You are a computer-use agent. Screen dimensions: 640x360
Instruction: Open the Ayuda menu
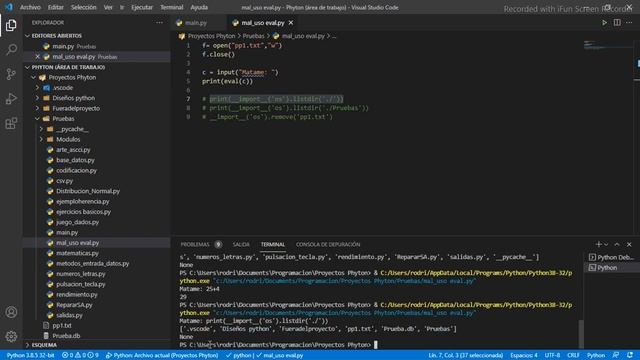click(x=199, y=7)
